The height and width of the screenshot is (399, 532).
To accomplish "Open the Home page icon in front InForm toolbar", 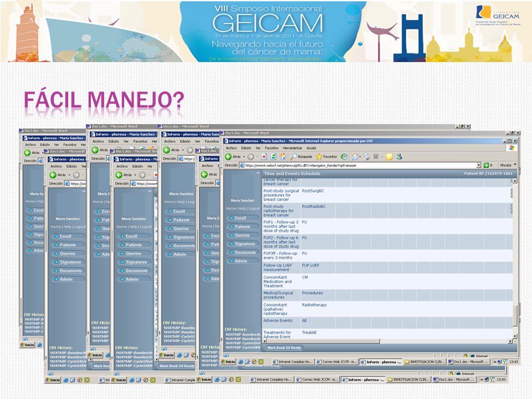I will (283, 156).
